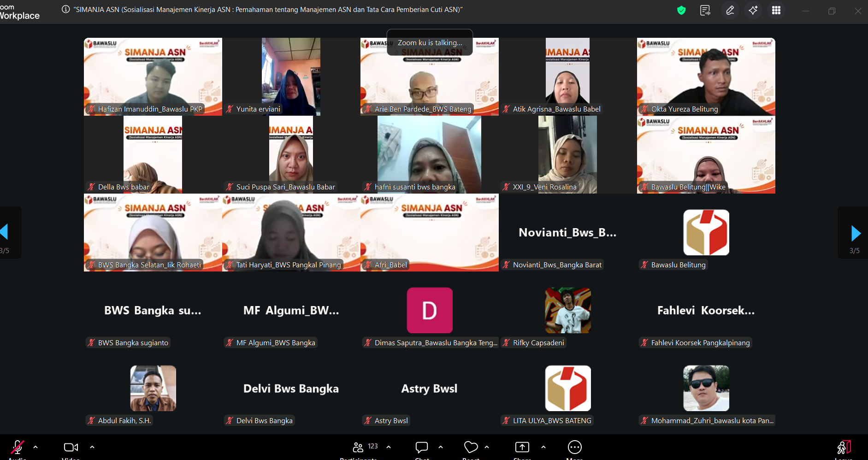Screen dimensions: 868x460
Task: Select Della Bws babar video tile
Action: (153, 154)
